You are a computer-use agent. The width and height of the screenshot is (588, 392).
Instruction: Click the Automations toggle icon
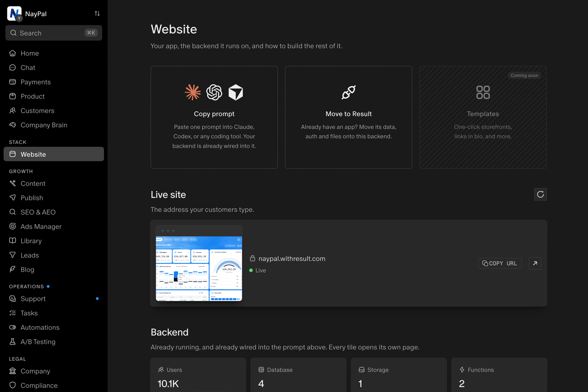pyautogui.click(x=12, y=327)
